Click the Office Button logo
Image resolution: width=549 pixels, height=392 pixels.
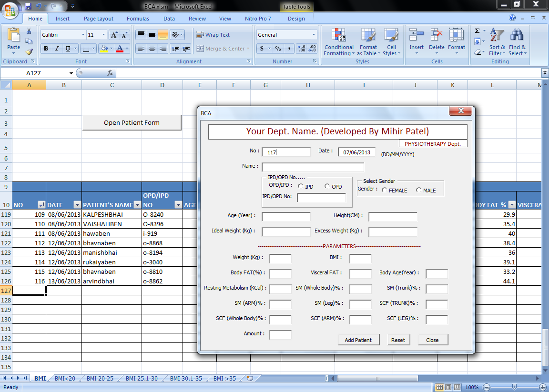(x=10, y=10)
